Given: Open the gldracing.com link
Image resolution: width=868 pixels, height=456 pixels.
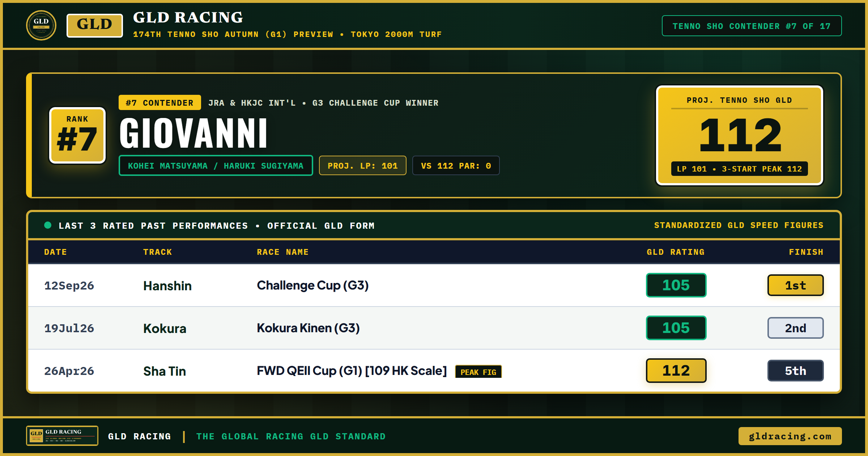Looking at the screenshot, I should tap(790, 436).
